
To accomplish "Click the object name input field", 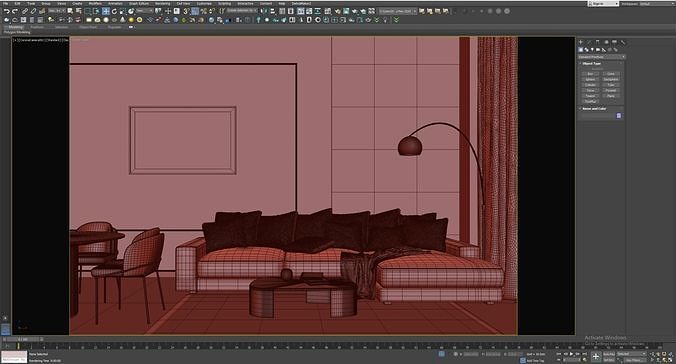I will coord(597,116).
